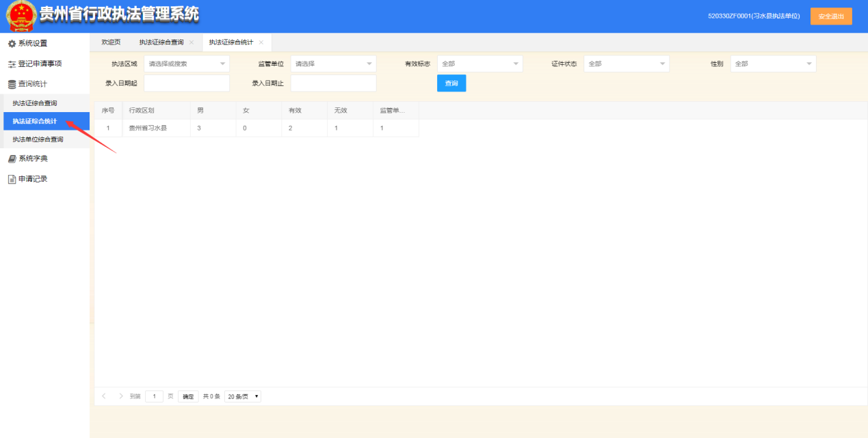
Task: Click the gear icon beside 系统设置
Action: [12, 44]
